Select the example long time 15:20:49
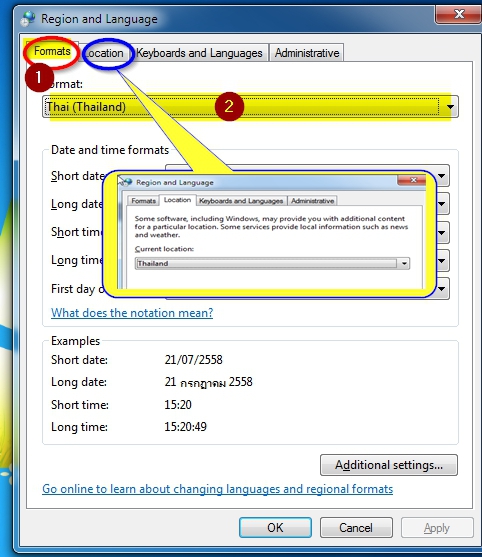The width and height of the screenshot is (482, 557). [185, 427]
